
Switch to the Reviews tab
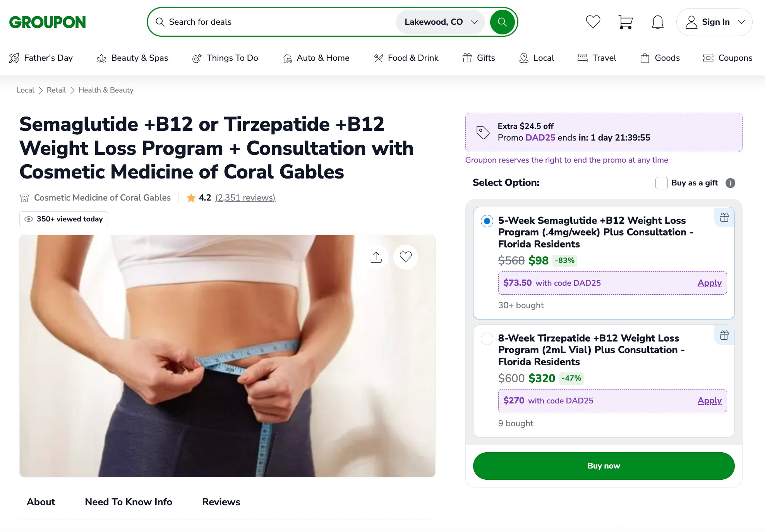(x=221, y=502)
